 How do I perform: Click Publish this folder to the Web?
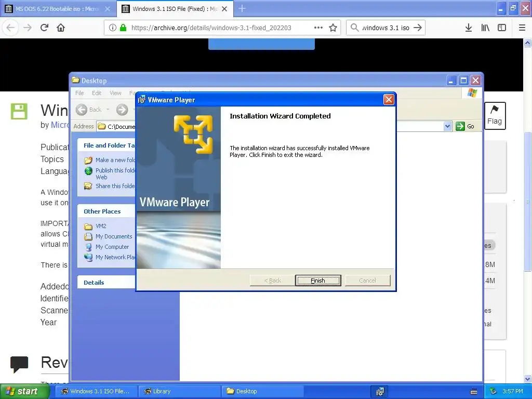110,174
